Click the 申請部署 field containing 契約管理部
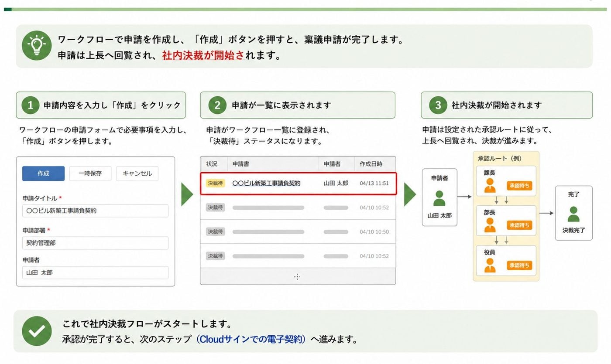Screen dimensions: 611x364 pyautogui.click(x=95, y=243)
